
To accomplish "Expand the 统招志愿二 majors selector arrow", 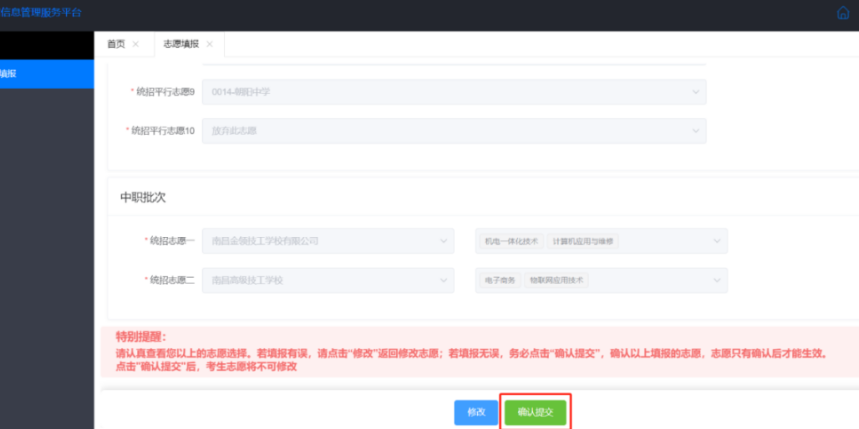I will tap(716, 280).
